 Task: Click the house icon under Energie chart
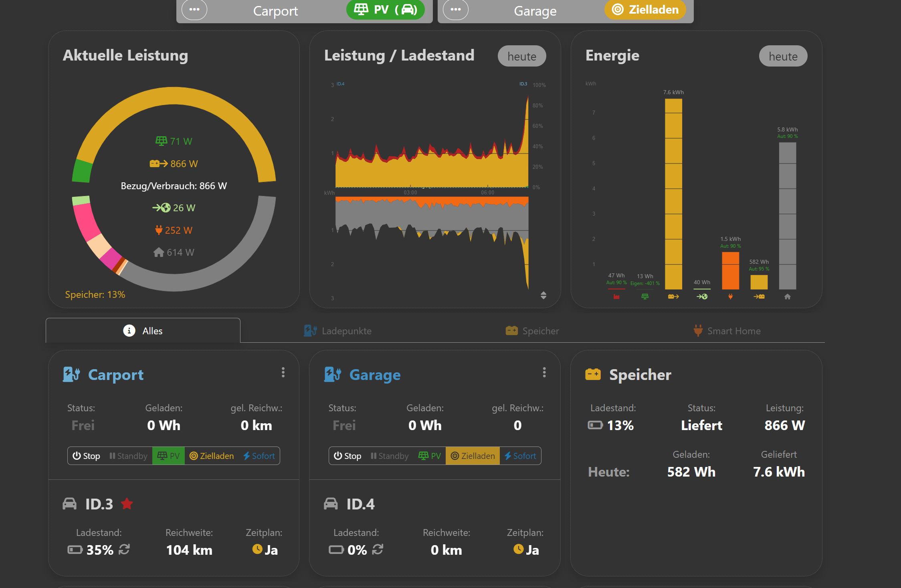(x=787, y=297)
